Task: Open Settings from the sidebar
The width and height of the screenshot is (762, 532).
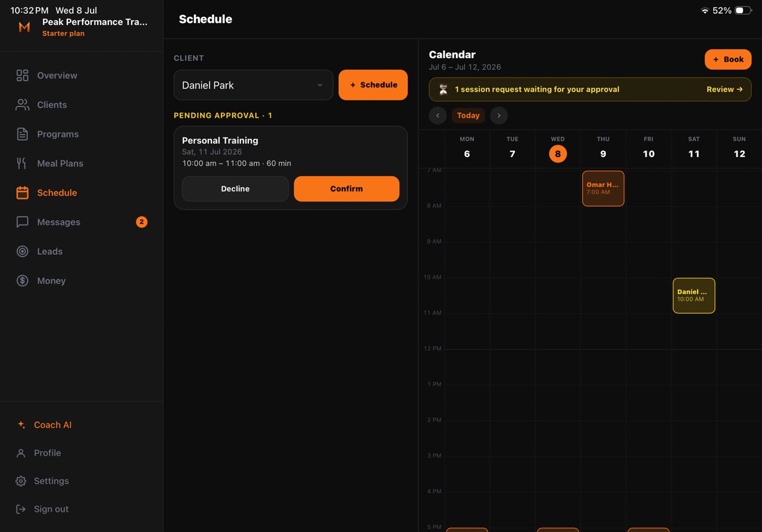Action: coord(82,481)
